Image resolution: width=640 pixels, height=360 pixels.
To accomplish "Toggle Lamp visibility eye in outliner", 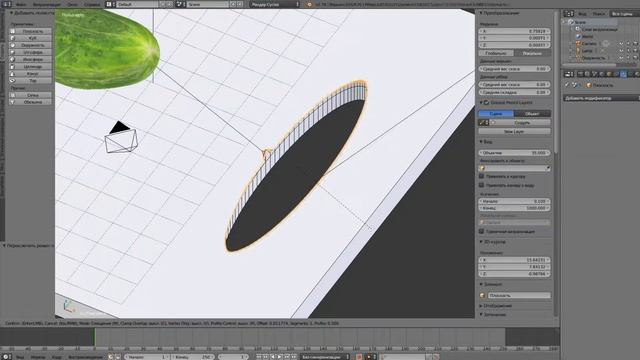I will pos(621,51).
